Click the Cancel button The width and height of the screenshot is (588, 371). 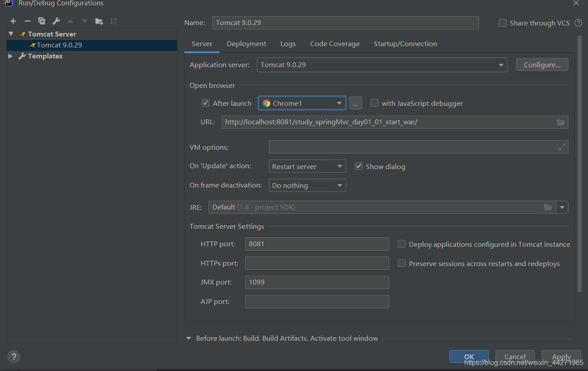pyautogui.click(x=515, y=357)
